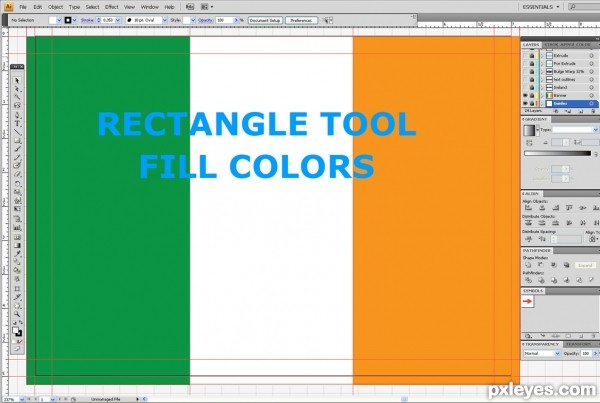
Task: Select the Pen tool
Action: [x=17, y=115]
